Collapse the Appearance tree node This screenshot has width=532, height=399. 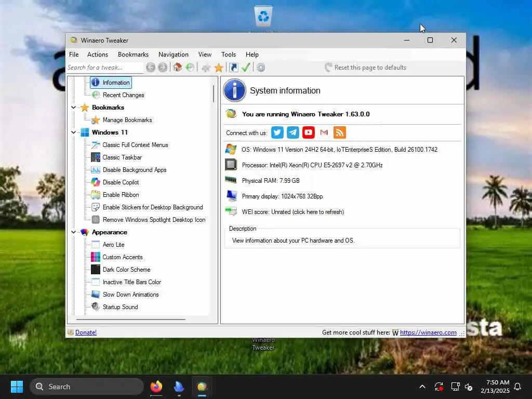[x=74, y=232]
